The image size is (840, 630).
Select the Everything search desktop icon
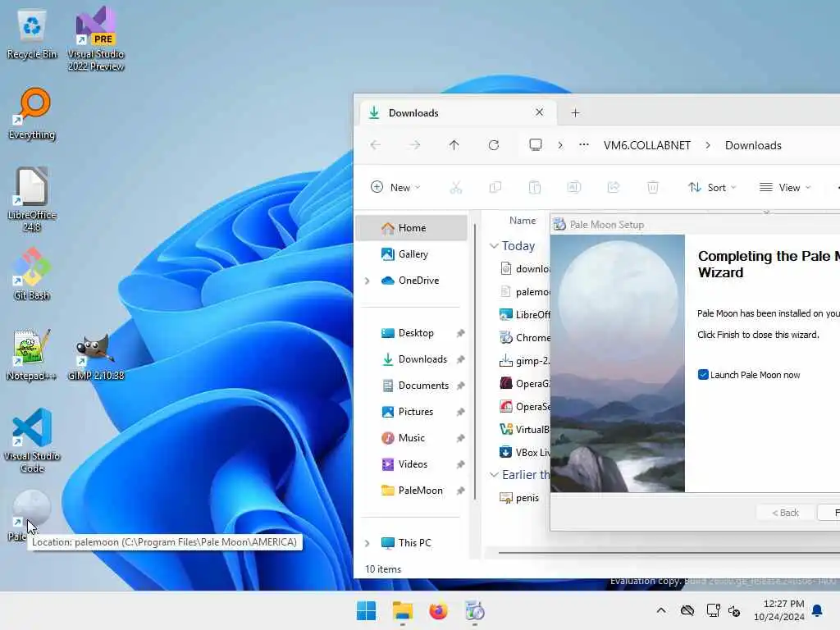point(32,113)
